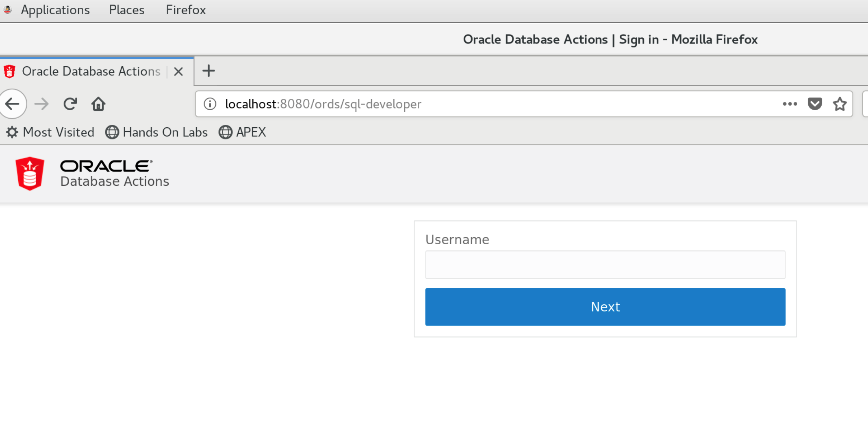This screenshot has height=421, width=868.
Task: Open the Most Visited bookmarks folder
Action: [x=50, y=132]
